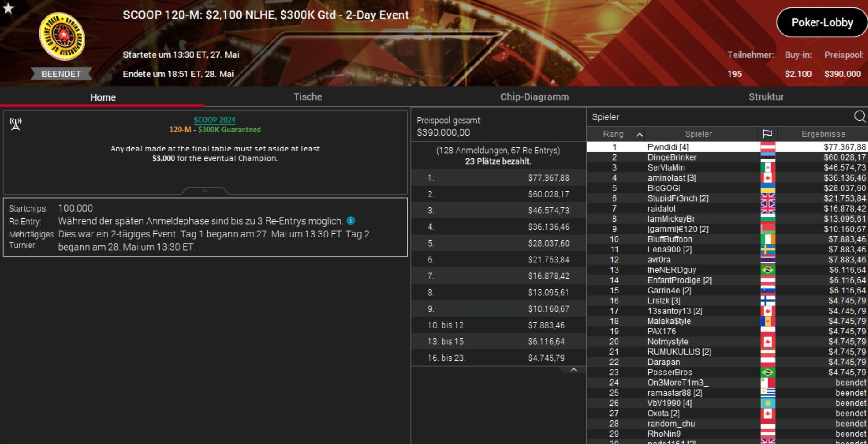
Task: Sort players by country flag column
Action: point(767,134)
